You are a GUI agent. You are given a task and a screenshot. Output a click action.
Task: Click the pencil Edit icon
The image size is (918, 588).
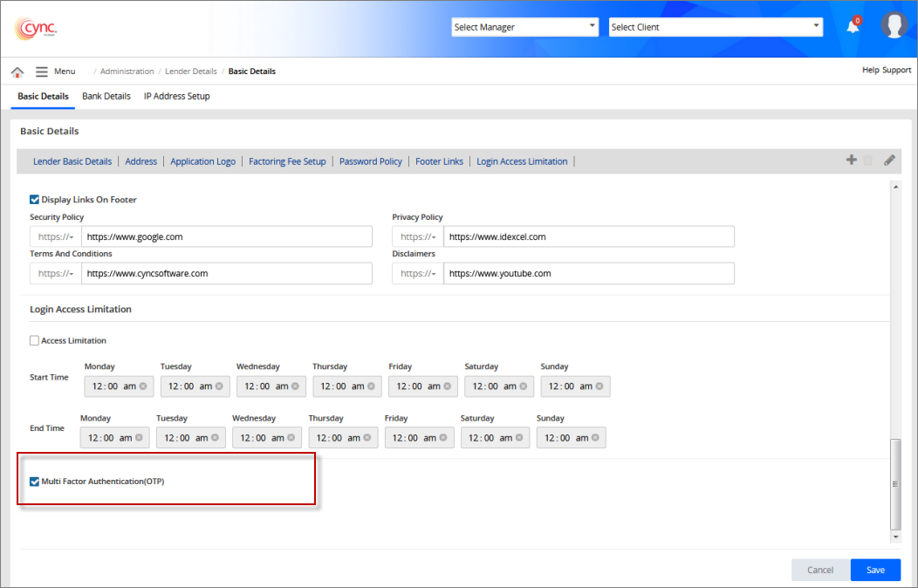coord(889,161)
